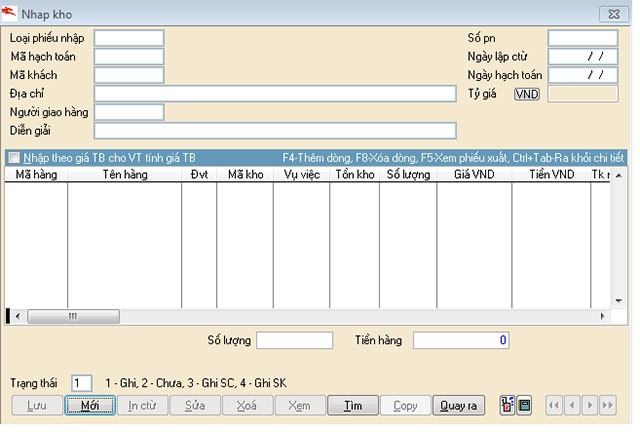Jump to last record navigation arrow
640x432 pixels.
[607, 406]
